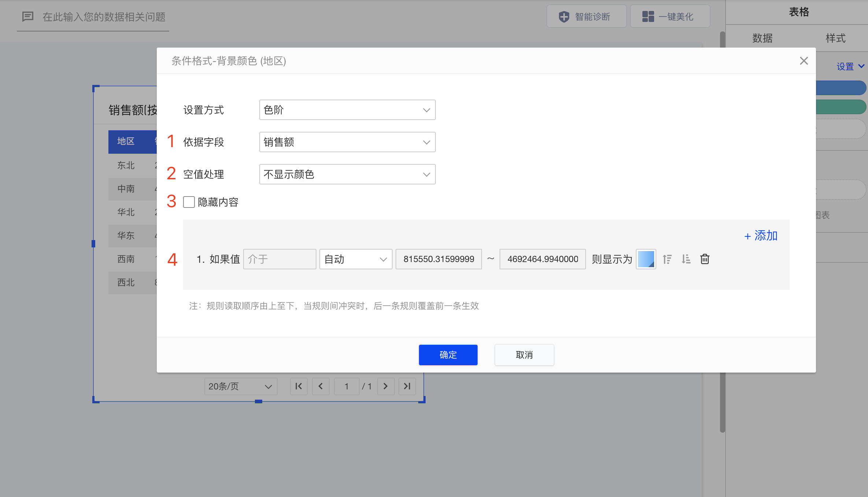Image resolution: width=868 pixels, height=497 pixels.
Task: Click the 确定 confirm button
Action: pos(448,355)
